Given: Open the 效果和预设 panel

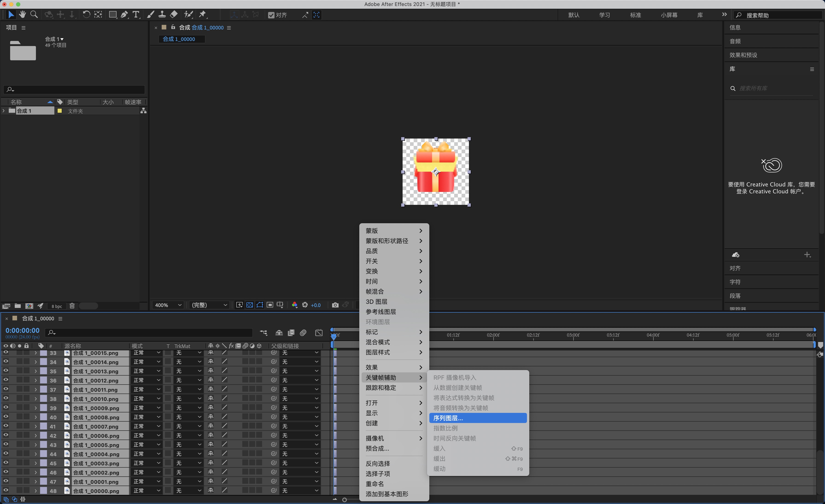Looking at the screenshot, I should 743,55.
